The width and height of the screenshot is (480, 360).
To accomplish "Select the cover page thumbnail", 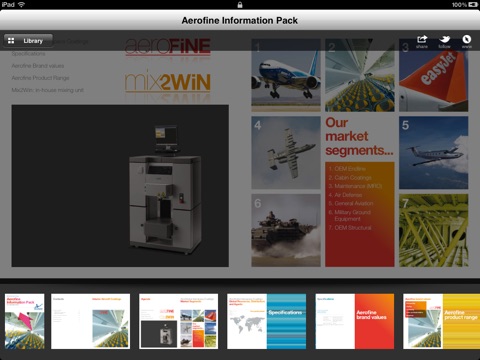I will click(x=25, y=321).
